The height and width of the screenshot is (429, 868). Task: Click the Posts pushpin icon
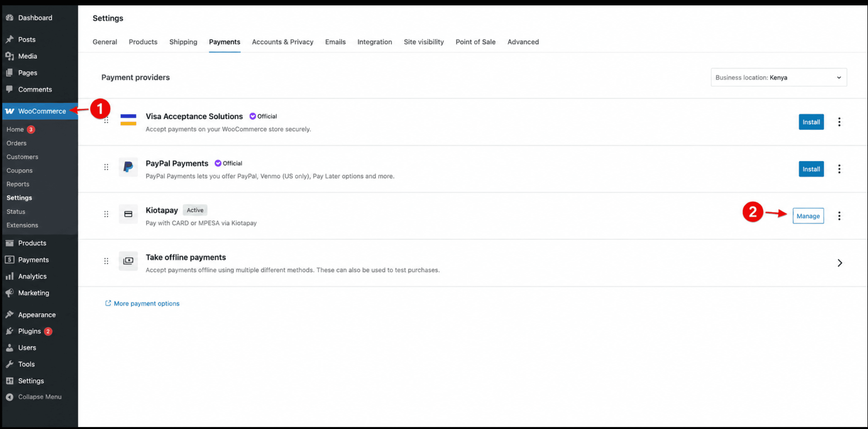[x=9, y=39]
